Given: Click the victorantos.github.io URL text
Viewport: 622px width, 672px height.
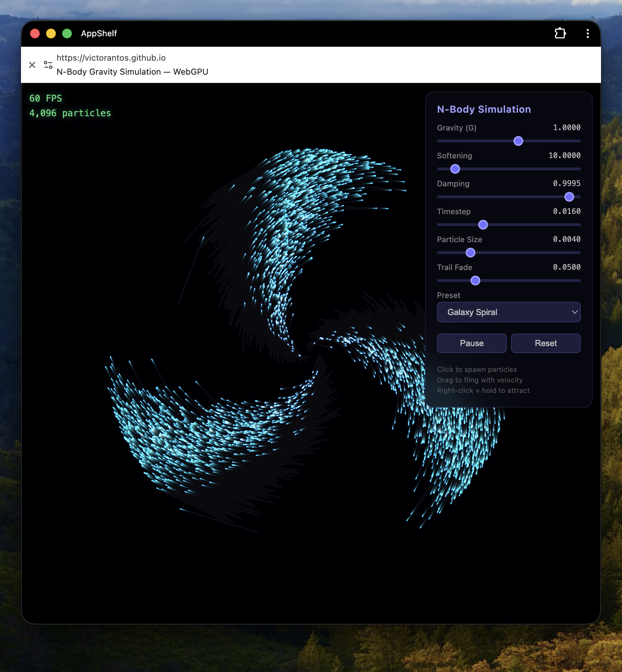Looking at the screenshot, I should pos(111,58).
